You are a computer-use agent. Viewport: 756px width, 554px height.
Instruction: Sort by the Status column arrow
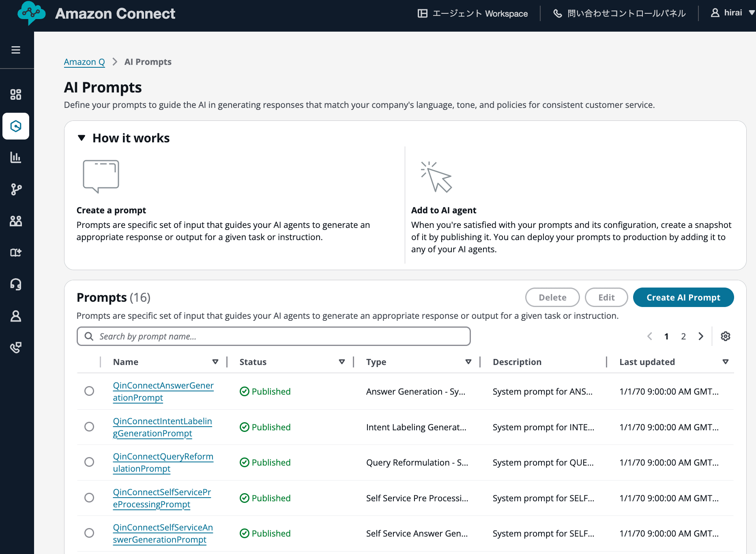[x=342, y=362]
